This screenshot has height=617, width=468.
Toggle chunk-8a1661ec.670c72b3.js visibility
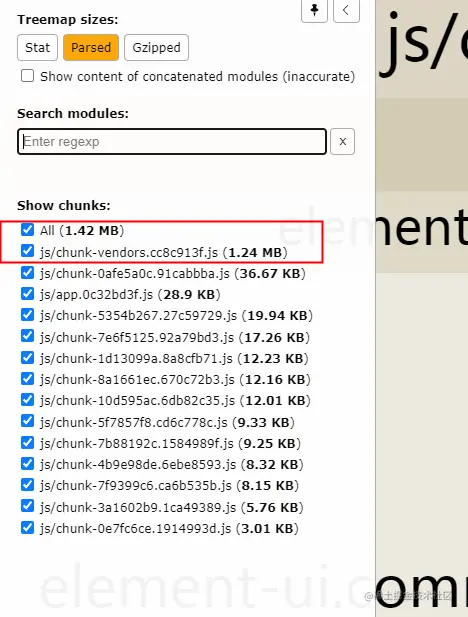click(27, 379)
